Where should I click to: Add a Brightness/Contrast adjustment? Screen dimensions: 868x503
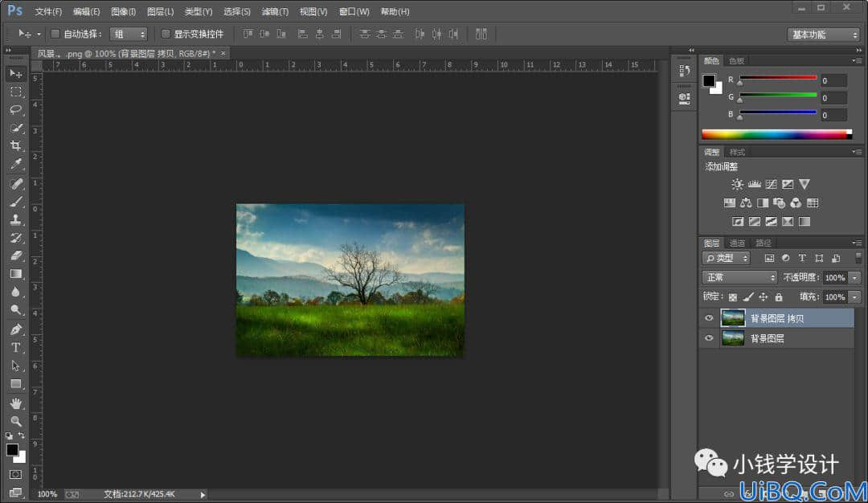pos(737,184)
